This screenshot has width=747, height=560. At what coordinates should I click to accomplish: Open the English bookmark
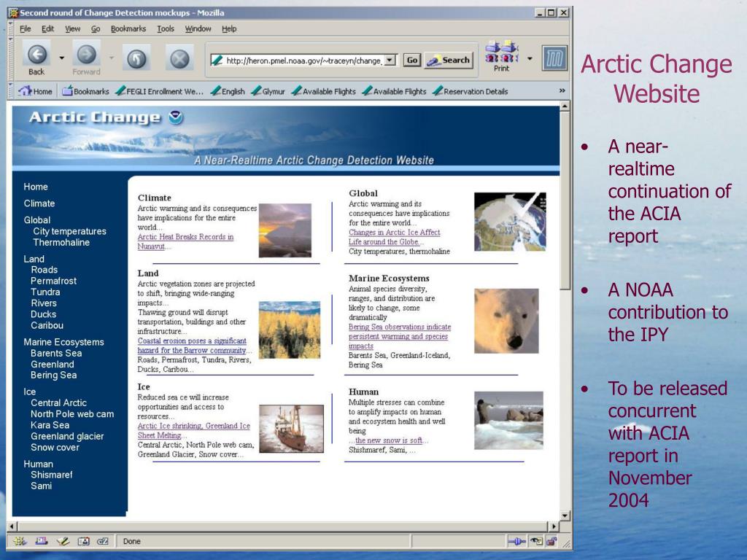[228, 91]
